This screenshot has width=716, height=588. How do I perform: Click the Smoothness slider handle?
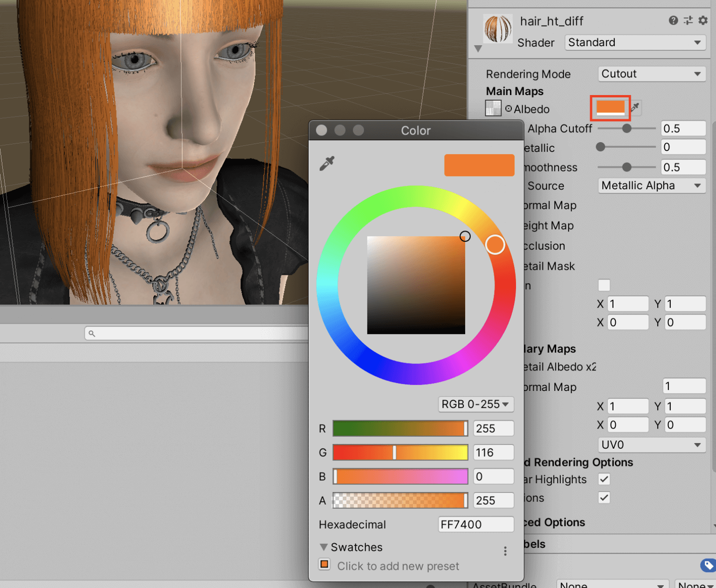click(626, 167)
